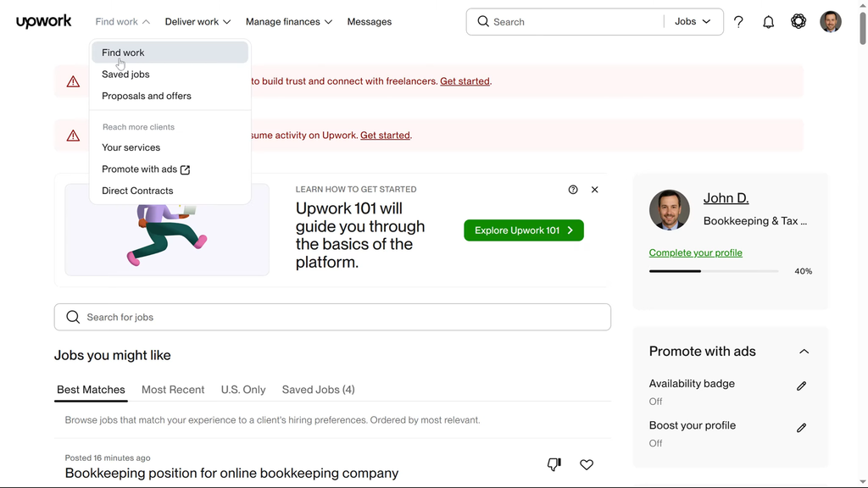
Task: Collapse the Promote with ads section
Action: coord(804,352)
